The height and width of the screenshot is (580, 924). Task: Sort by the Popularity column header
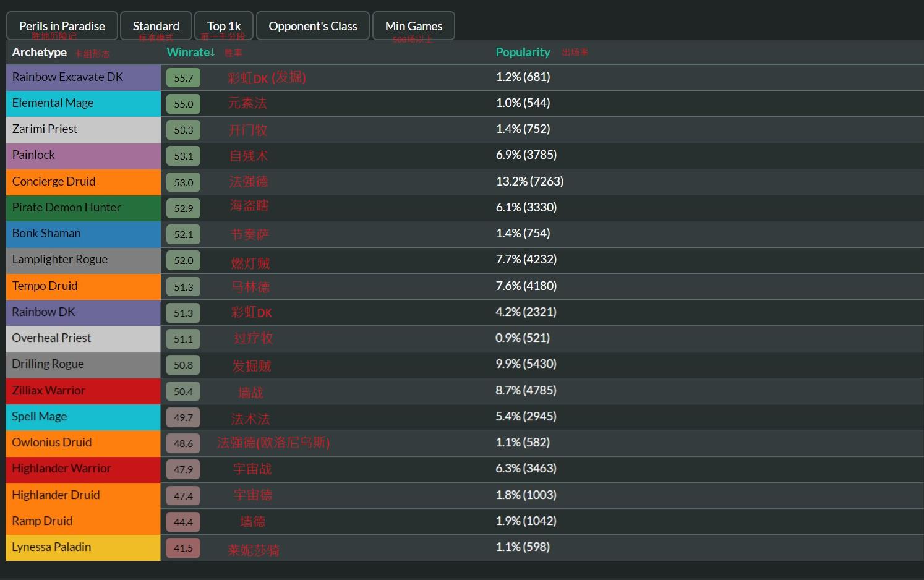pyautogui.click(x=523, y=53)
